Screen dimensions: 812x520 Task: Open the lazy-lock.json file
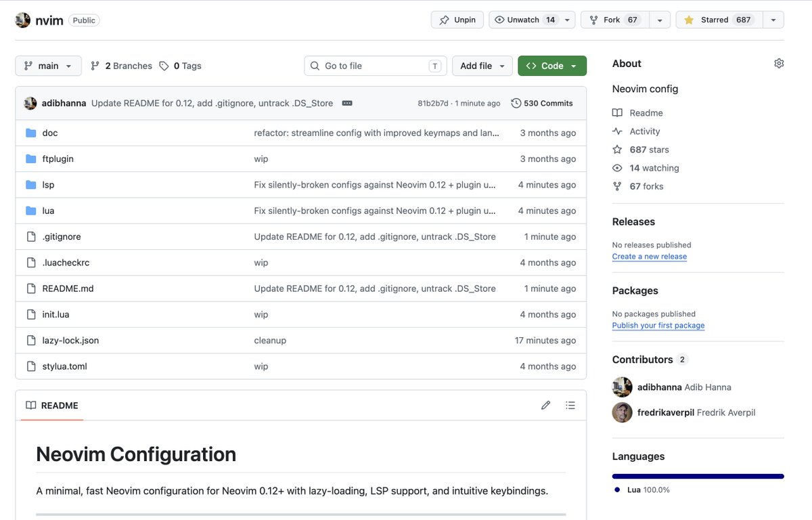[70, 341]
